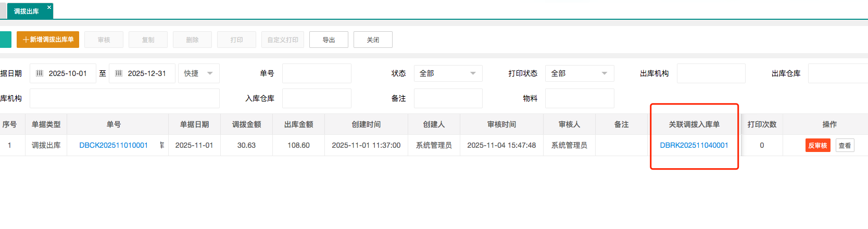Select 单据日期 cell 2025-11-01

tap(194, 145)
